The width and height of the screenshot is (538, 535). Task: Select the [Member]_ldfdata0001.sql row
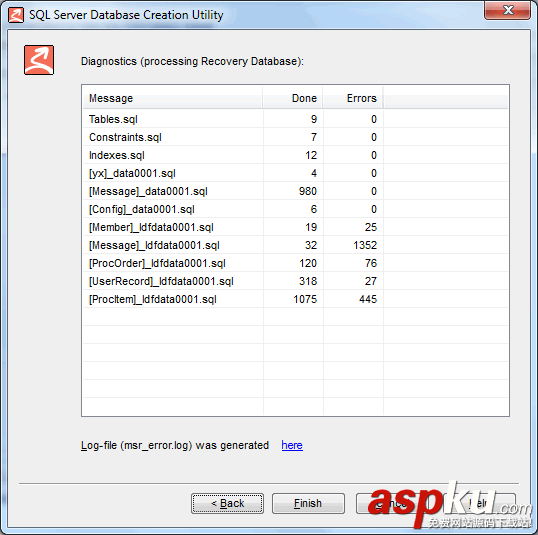pyautogui.click(x=295, y=227)
